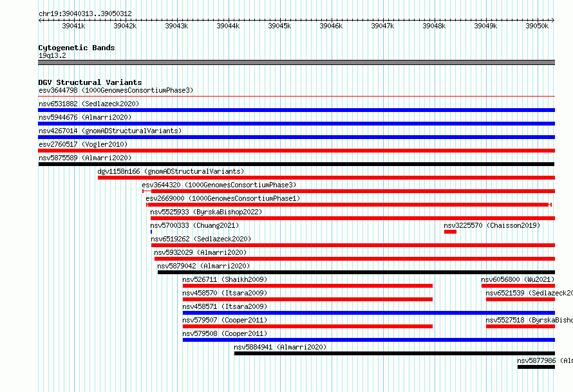
Task: Click the 19q13.2 band label
Action: pos(52,55)
